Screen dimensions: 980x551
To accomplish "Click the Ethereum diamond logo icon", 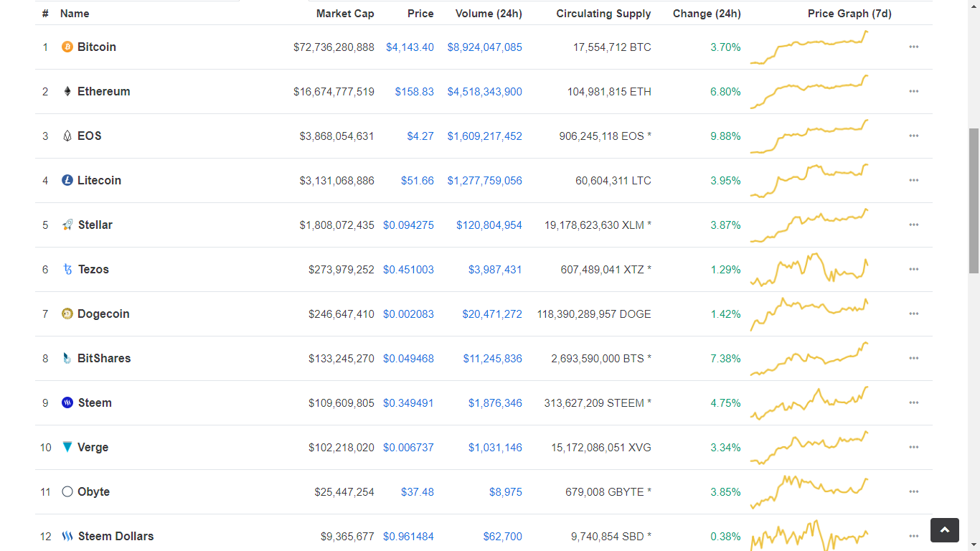I will tap(67, 91).
